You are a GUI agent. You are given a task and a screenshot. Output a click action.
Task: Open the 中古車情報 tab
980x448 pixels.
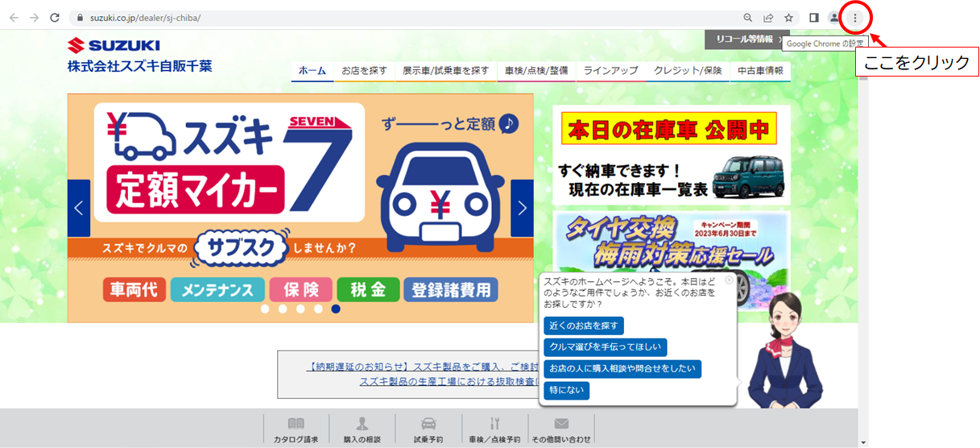point(760,71)
